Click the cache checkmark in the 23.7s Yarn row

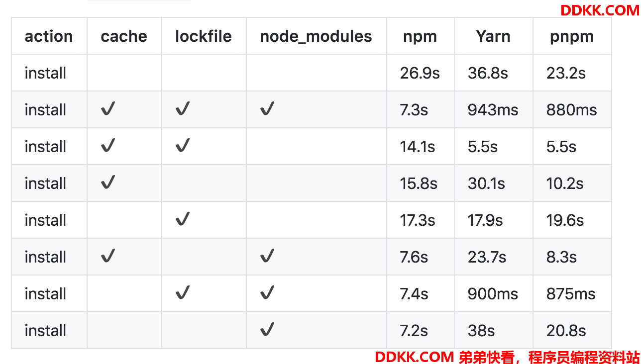point(108,256)
